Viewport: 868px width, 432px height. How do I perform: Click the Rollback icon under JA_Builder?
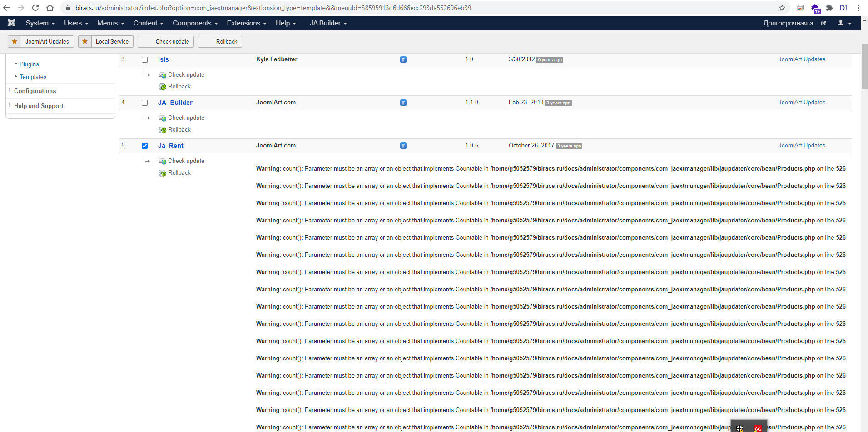163,130
